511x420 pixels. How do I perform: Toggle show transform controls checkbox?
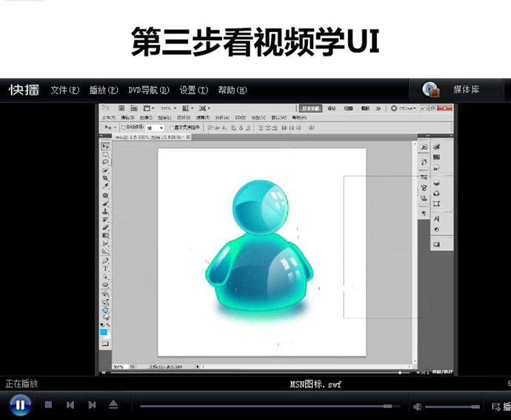(171, 127)
